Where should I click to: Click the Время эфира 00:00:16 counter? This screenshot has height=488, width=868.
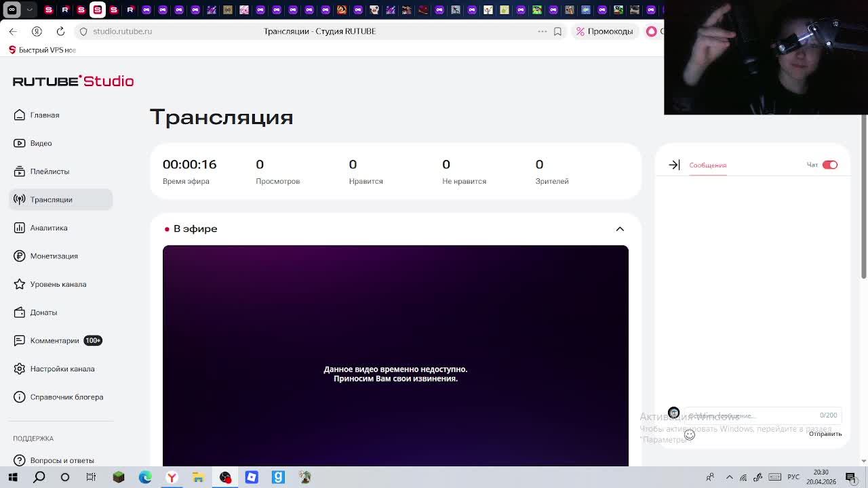pyautogui.click(x=190, y=165)
